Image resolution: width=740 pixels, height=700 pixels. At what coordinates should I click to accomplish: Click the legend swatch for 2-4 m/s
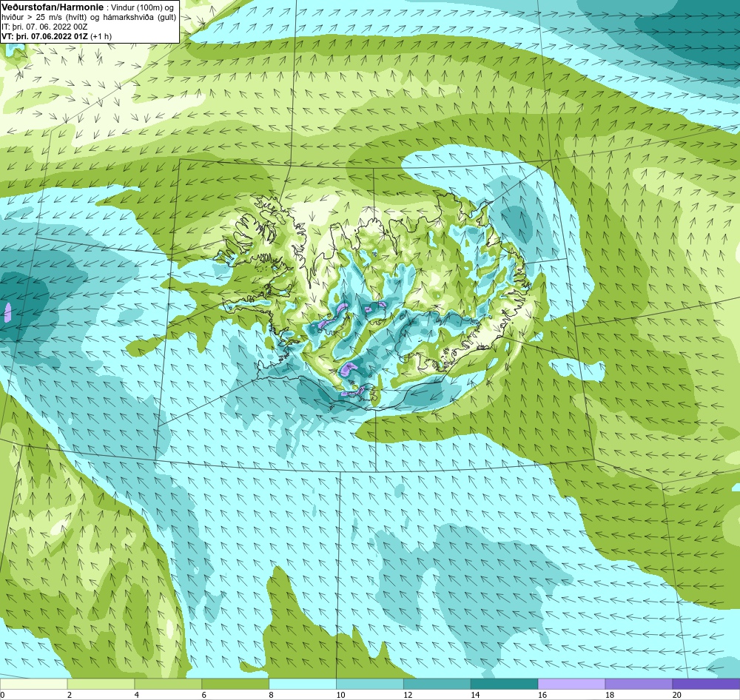tap(101, 684)
